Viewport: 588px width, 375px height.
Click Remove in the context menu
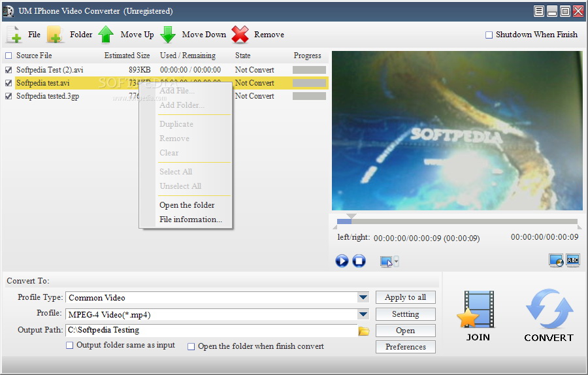coord(174,139)
